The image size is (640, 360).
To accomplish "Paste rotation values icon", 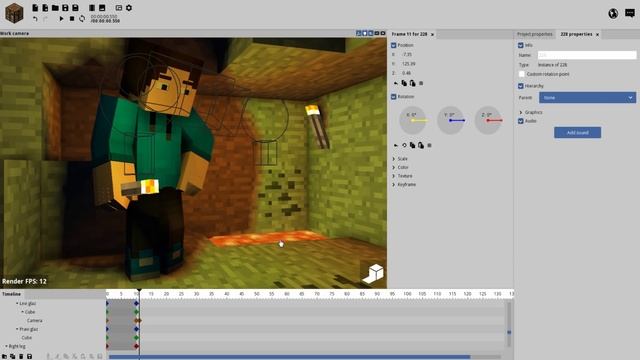I will [421, 145].
